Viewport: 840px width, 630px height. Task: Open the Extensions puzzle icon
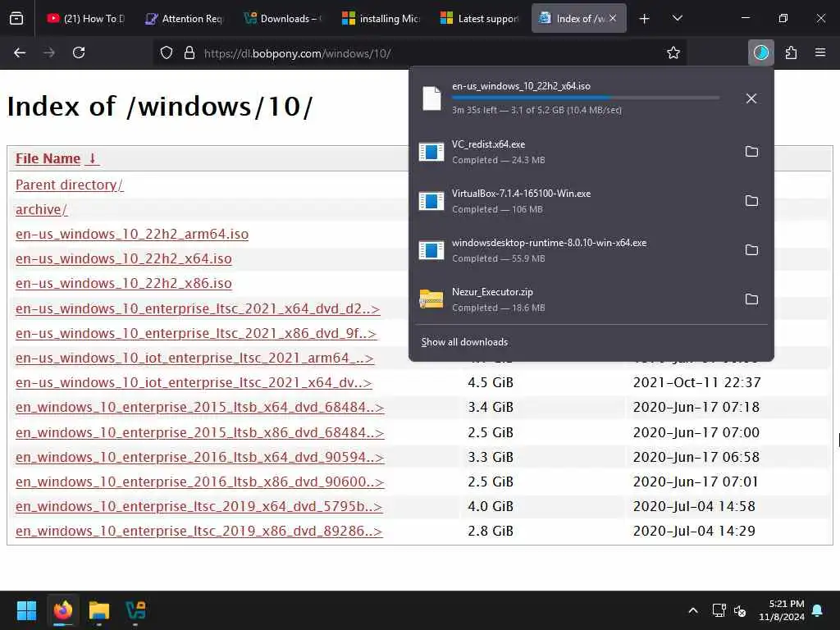click(x=791, y=52)
